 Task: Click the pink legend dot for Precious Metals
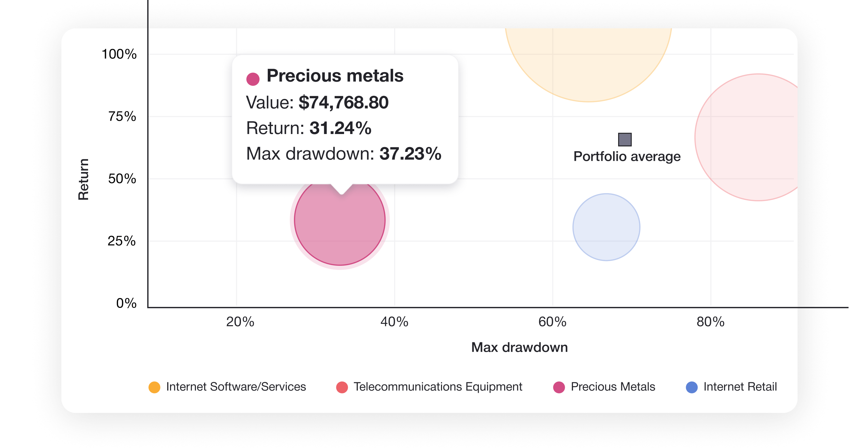point(559,387)
